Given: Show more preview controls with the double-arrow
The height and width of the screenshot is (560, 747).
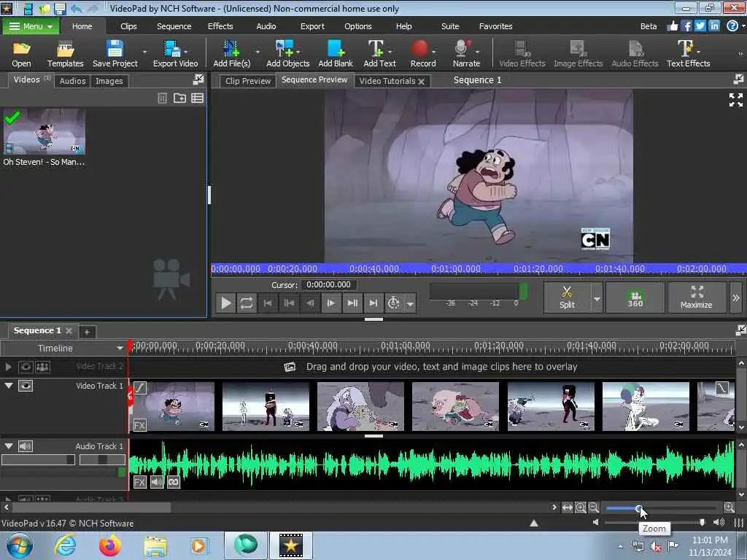Looking at the screenshot, I should (x=735, y=297).
